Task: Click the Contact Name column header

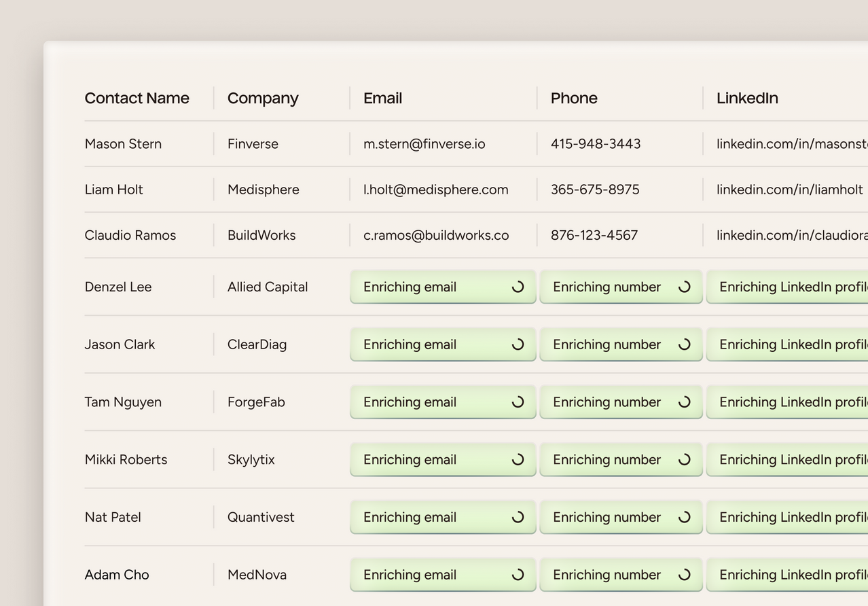Action: (137, 98)
